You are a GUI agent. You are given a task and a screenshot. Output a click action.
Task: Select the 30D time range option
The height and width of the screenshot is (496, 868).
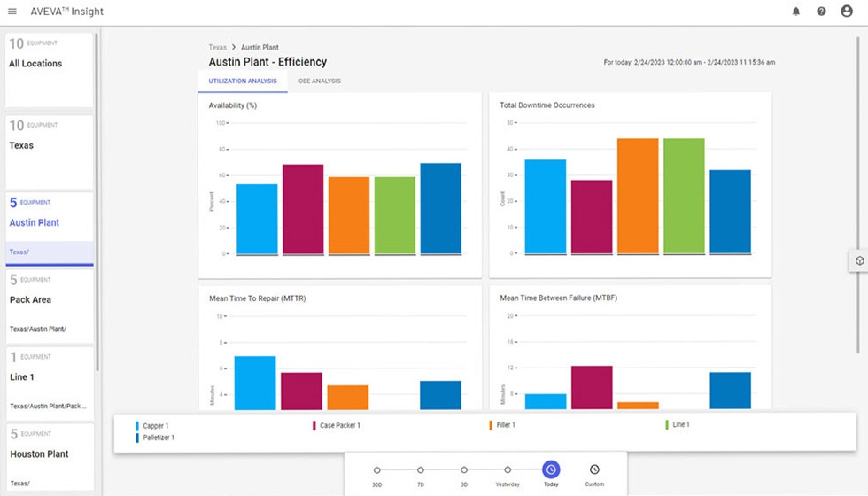coord(377,470)
